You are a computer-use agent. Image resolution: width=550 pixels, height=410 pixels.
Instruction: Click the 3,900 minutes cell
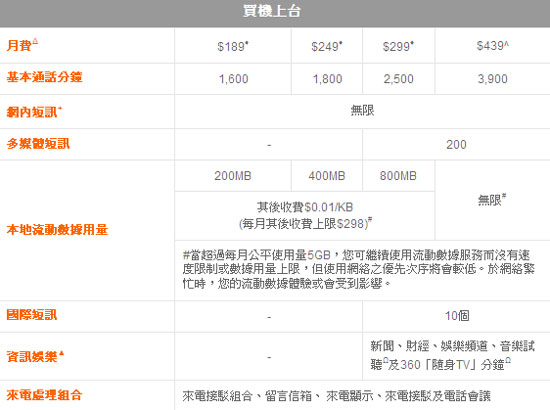tap(492, 79)
